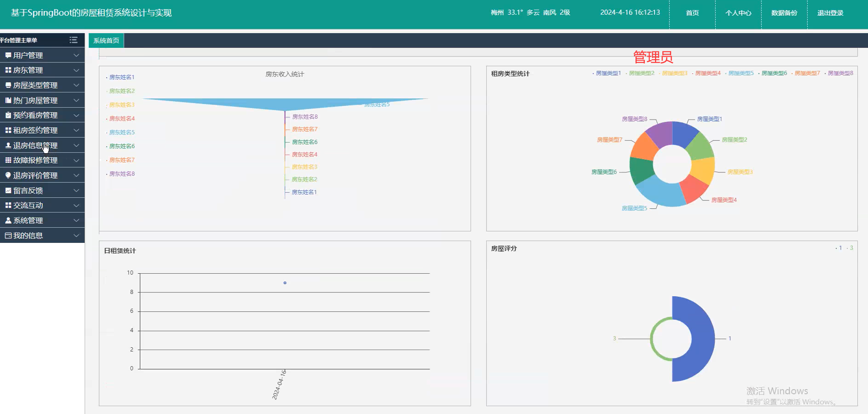Click the purple 房屋类型8 pie slice
Viewport: 868px width, 414px height.
661,133
